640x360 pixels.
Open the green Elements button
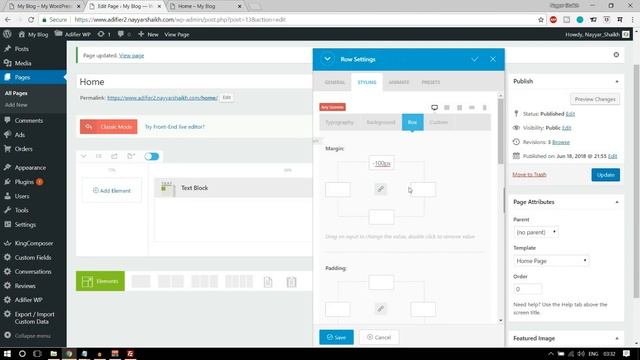[x=100, y=281]
